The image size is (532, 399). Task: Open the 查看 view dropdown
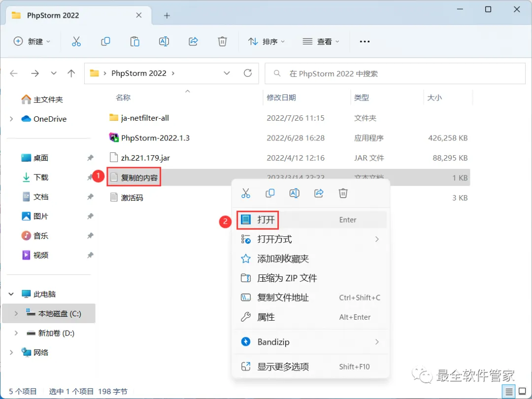coord(321,41)
